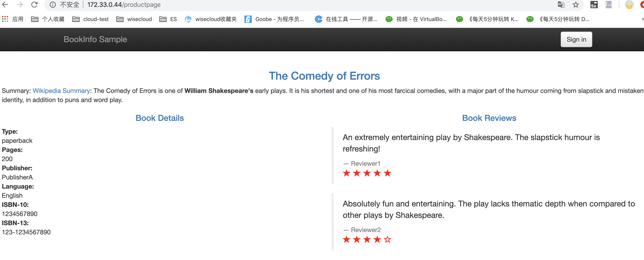Click Reviewer2's empty fifth star
This screenshot has width=644, height=260.
click(387, 239)
